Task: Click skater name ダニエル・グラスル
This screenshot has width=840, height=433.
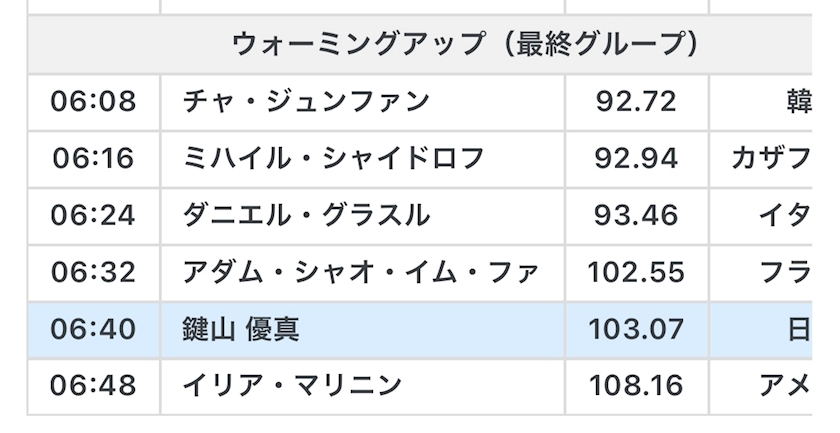Action: tap(306, 215)
